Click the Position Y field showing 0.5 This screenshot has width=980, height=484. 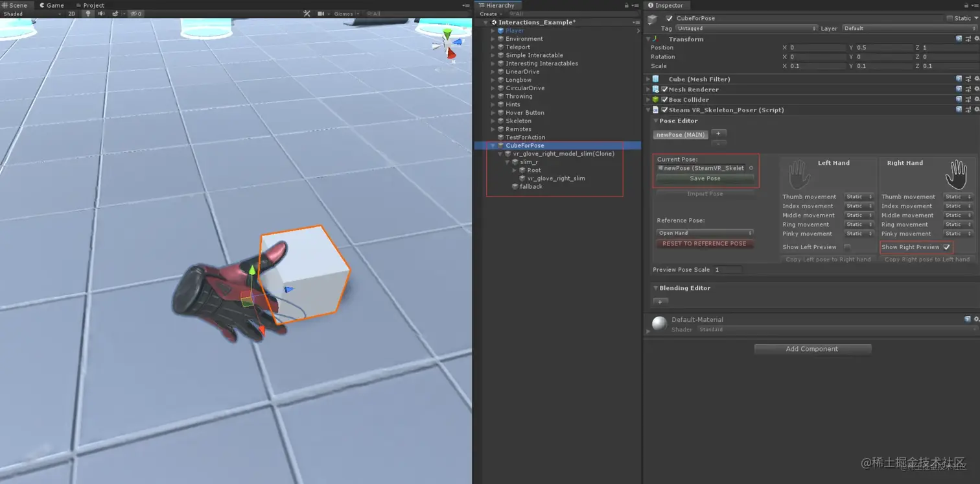pyautogui.click(x=883, y=48)
